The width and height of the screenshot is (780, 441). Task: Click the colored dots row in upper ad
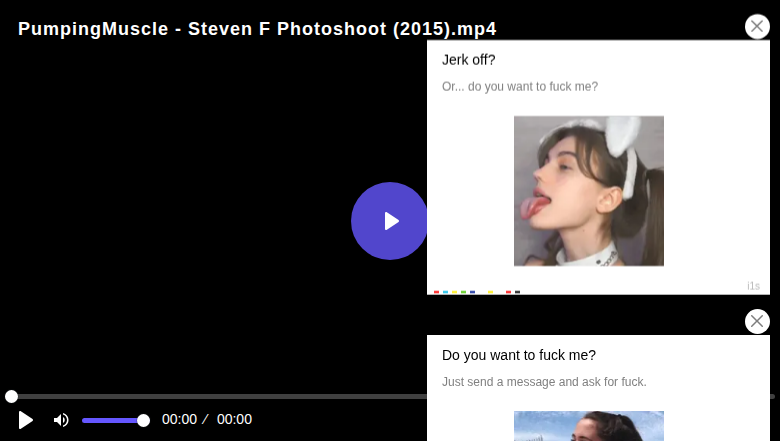point(476,292)
